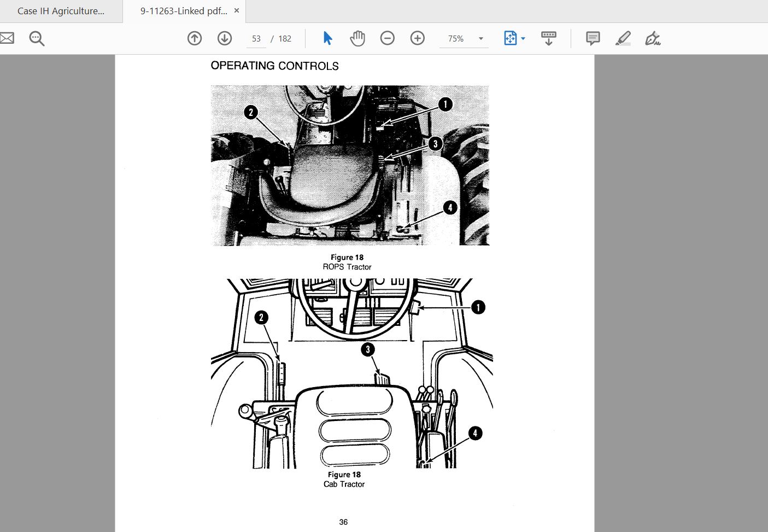Click the page number field showing 53
This screenshot has height=532, width=768.
click(256, 39)
